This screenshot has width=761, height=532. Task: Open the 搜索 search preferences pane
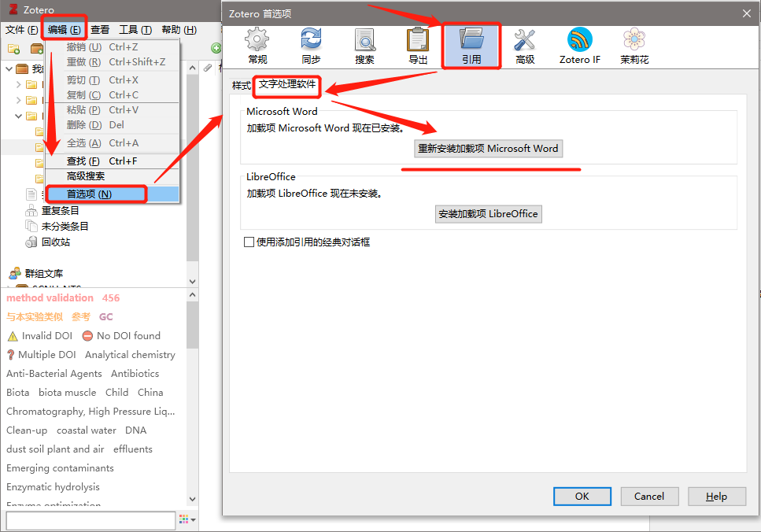click(364, 46)
